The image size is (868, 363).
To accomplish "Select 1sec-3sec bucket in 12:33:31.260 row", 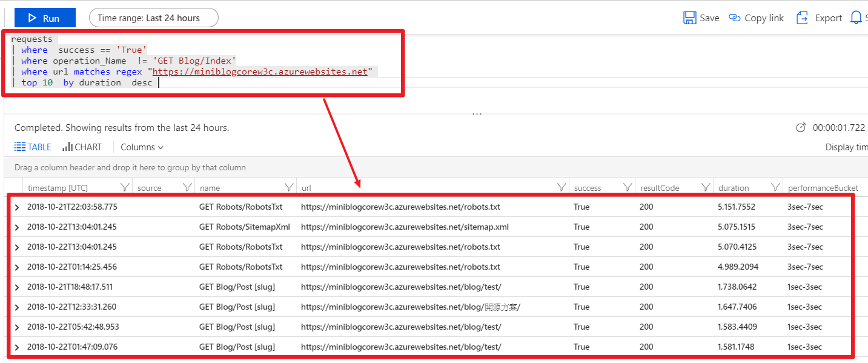I will 804,307.
